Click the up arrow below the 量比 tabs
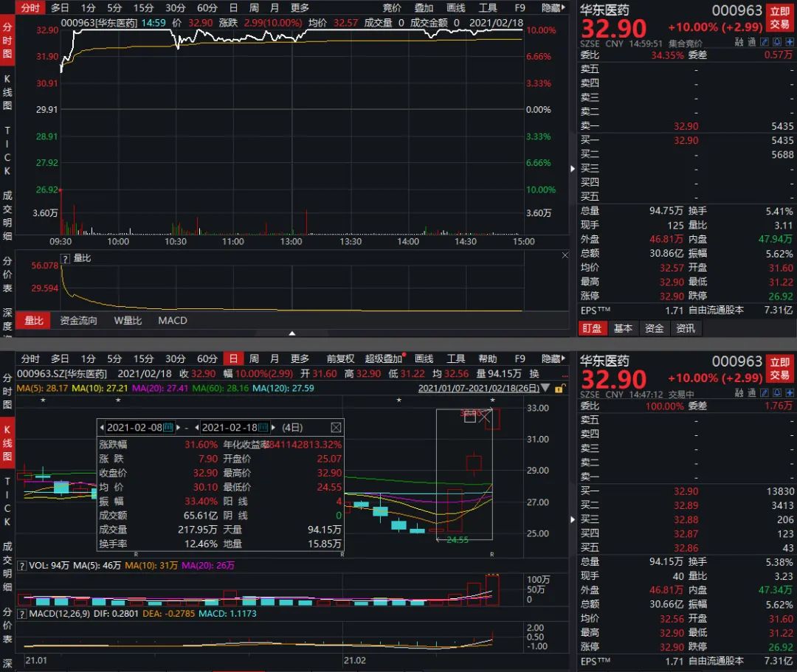This screenshot has height=672, width=797. [292, 333]
